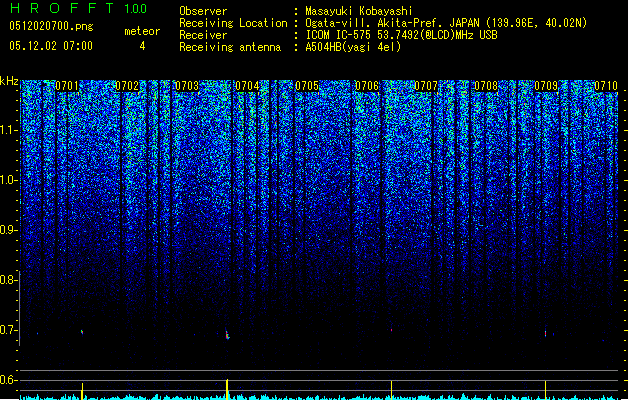Click the date stamp 05.12.02 07:00

tap(51, 46)
